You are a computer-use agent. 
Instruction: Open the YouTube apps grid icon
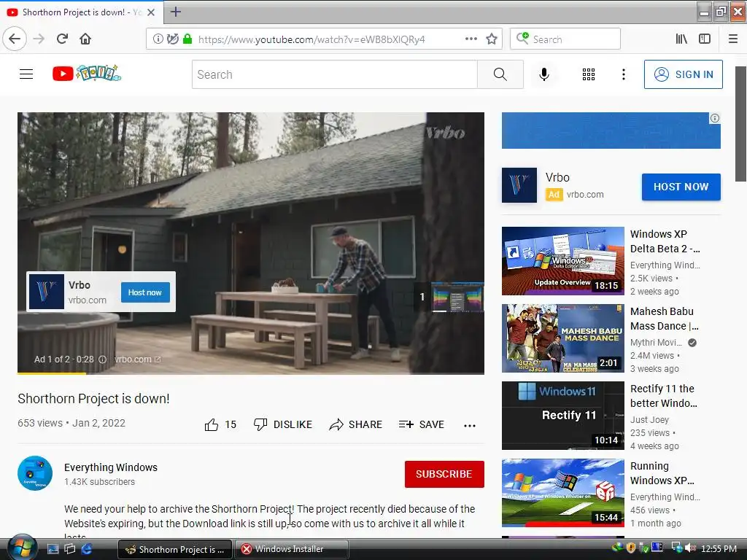pyautogui.click(x=589, y=74)
